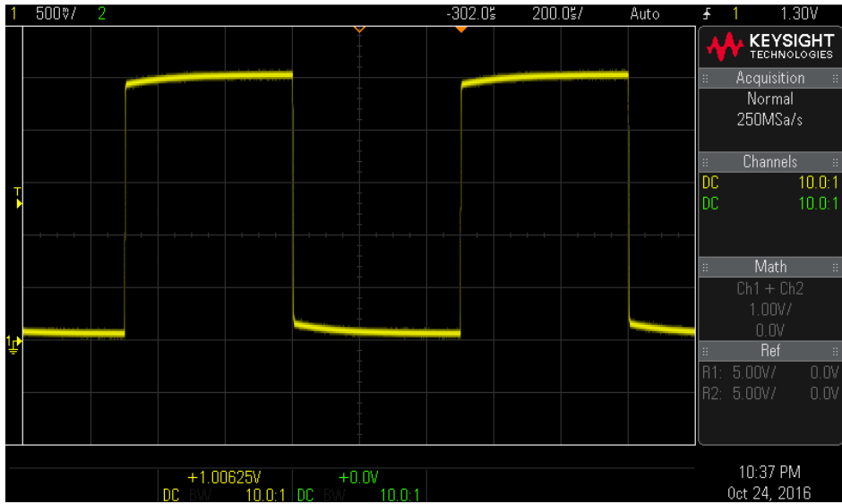Click the yellow DC label in bottom bar

(x=171, y=495)
